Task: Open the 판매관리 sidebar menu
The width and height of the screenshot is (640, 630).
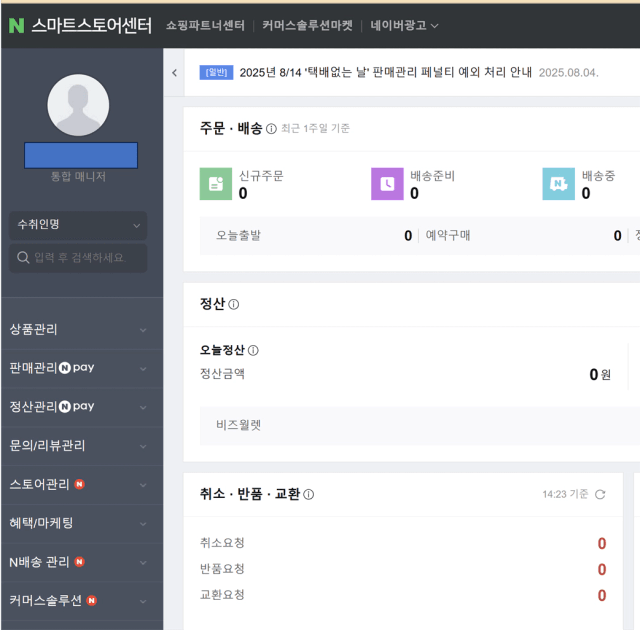Action: point(82,368)
